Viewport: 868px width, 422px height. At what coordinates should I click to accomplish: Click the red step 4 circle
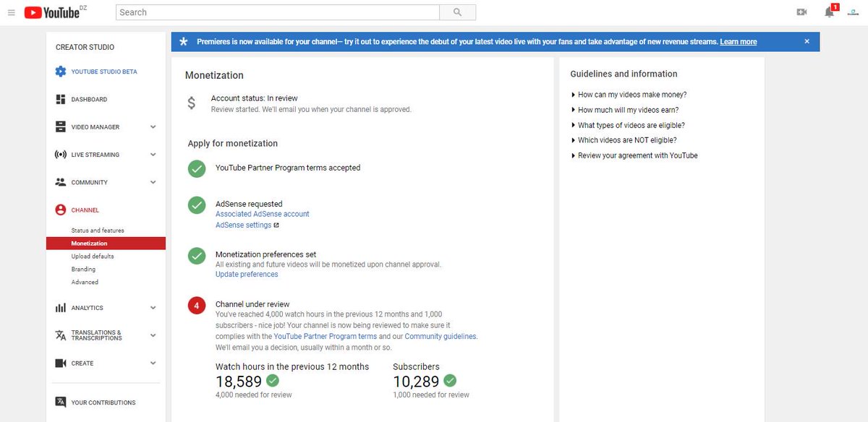click(197, 306)
